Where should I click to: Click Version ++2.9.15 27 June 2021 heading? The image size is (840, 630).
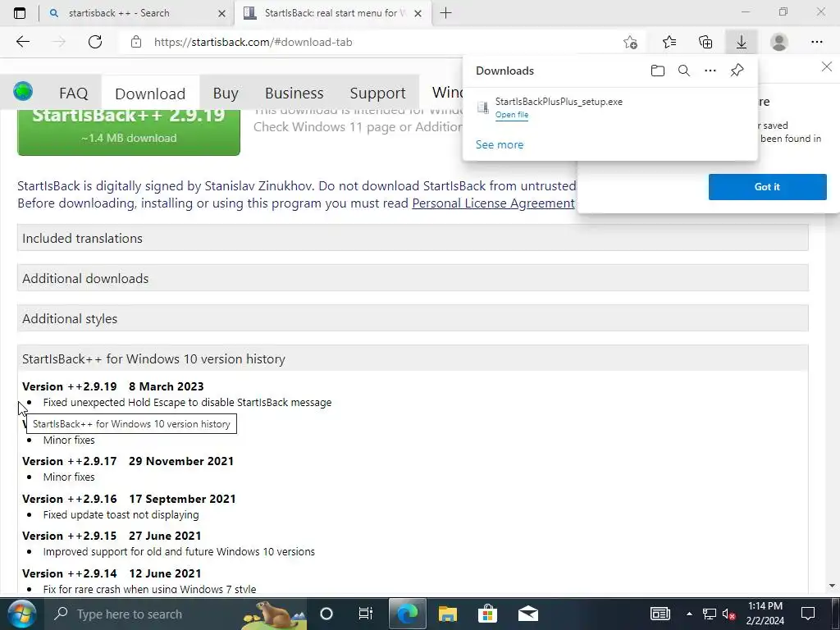click(112, 536)
